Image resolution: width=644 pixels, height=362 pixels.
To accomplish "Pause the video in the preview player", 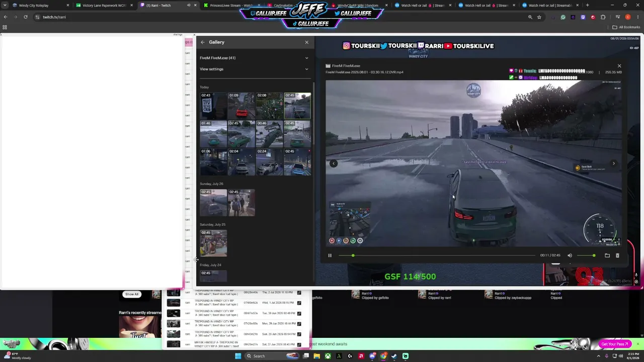I will coord(330,255).
